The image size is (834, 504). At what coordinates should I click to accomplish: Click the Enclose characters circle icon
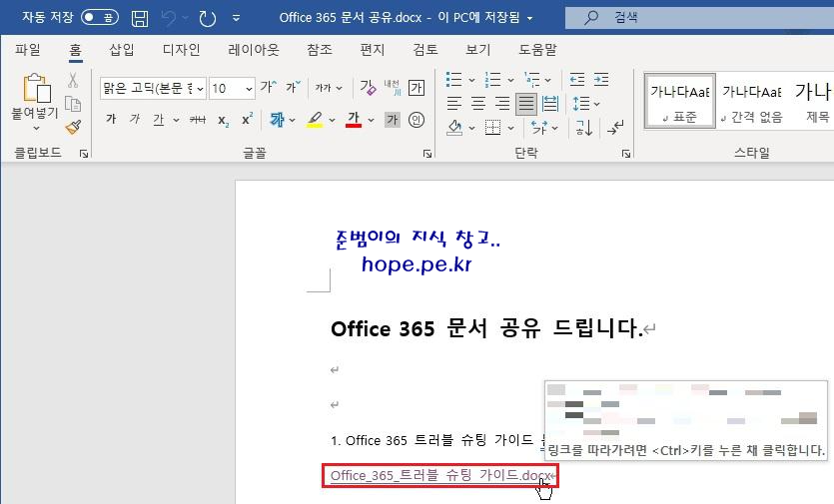416,120
